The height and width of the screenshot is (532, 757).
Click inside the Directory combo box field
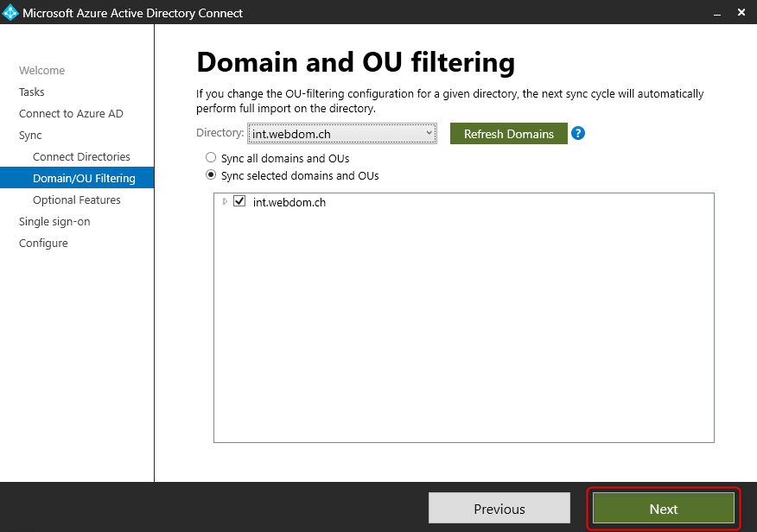[x=337, y=133]
